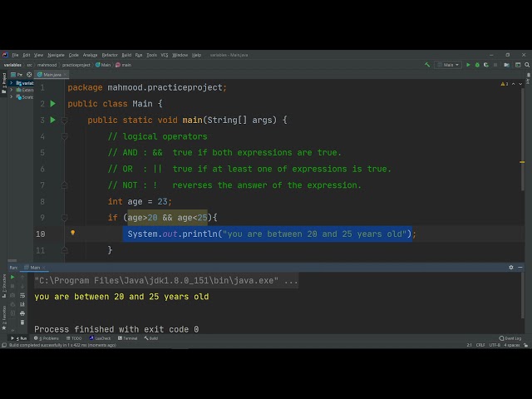The image size is (532, 399).
Task: Open Search Everywhere magnifier icon
Action: pyautogui.click(x=527, y=65)
